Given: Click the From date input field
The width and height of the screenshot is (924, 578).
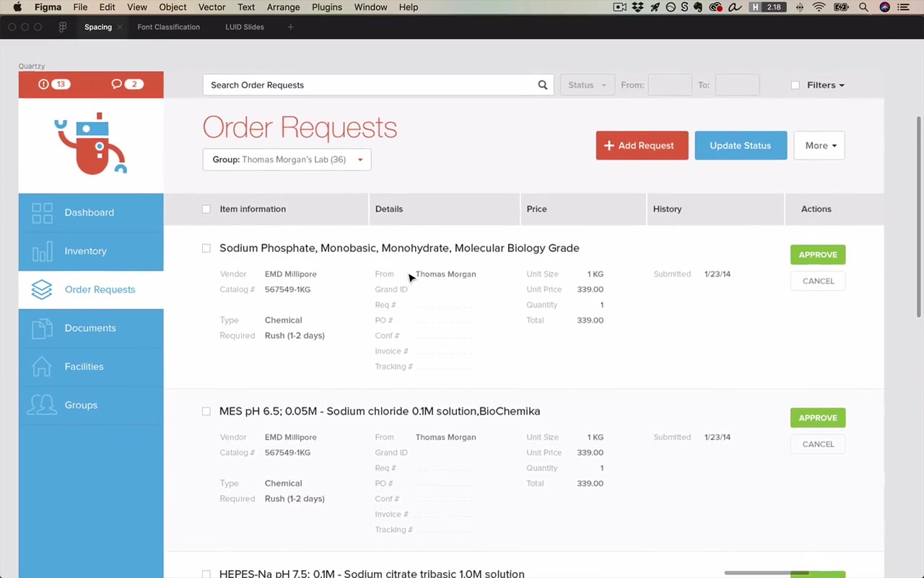Looking at the screenshot, I should click(670, 85).
